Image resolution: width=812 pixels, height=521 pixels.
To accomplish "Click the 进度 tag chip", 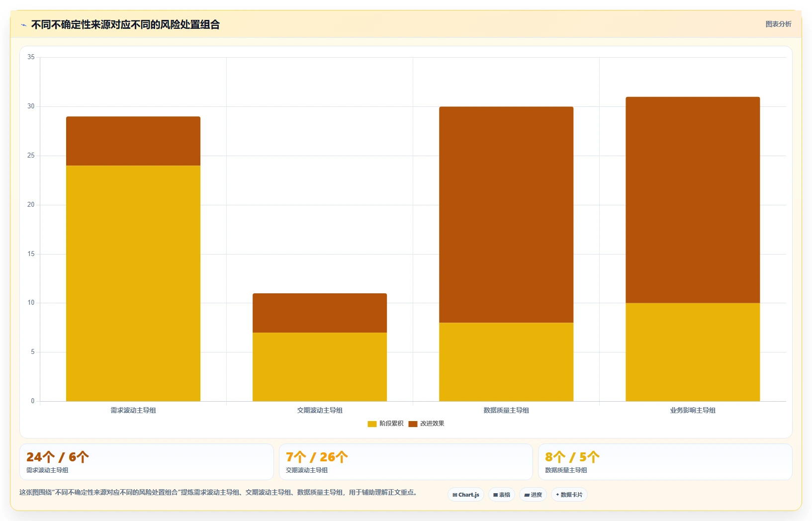I will [533, 495].
